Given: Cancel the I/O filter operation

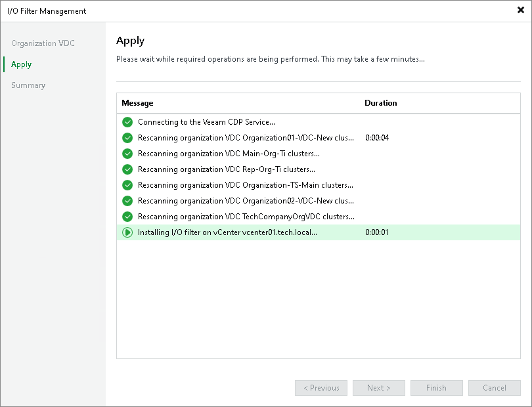Looking at the screenshot, I should 495,388.
